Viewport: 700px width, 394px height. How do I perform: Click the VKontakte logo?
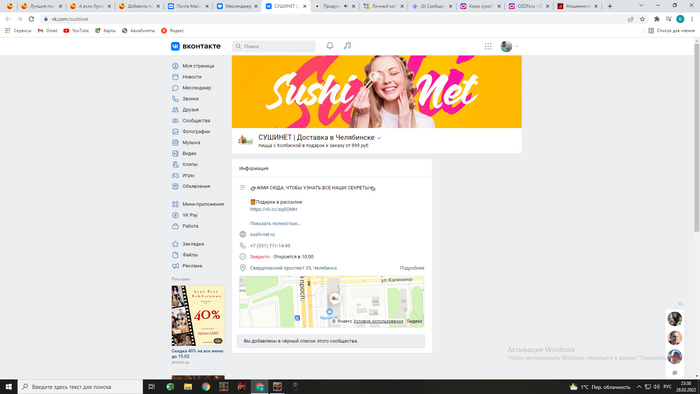(196, 46)
